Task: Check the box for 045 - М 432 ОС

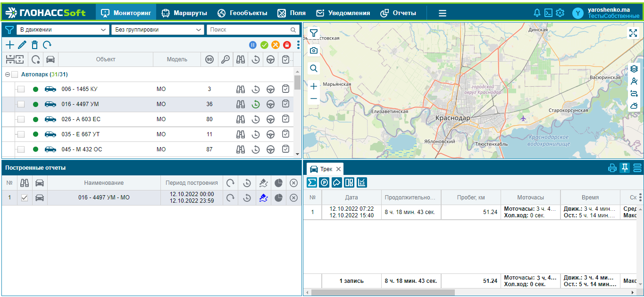Action: (x=21, y=149)
